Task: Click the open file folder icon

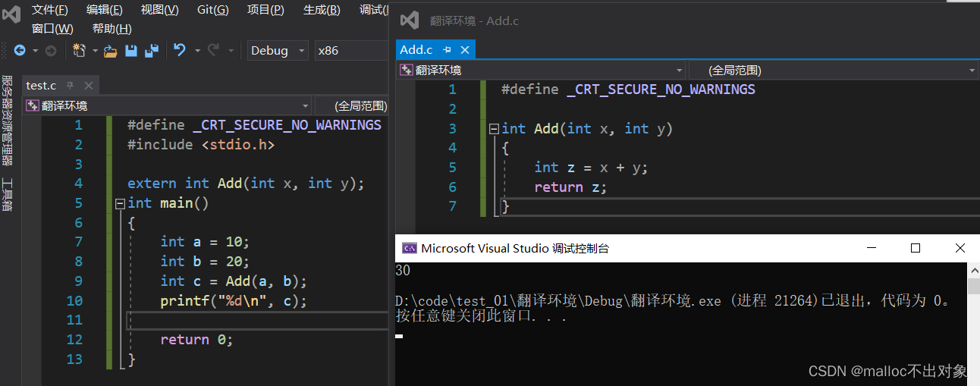Action: pyautogui.click(x=111, y=51)
